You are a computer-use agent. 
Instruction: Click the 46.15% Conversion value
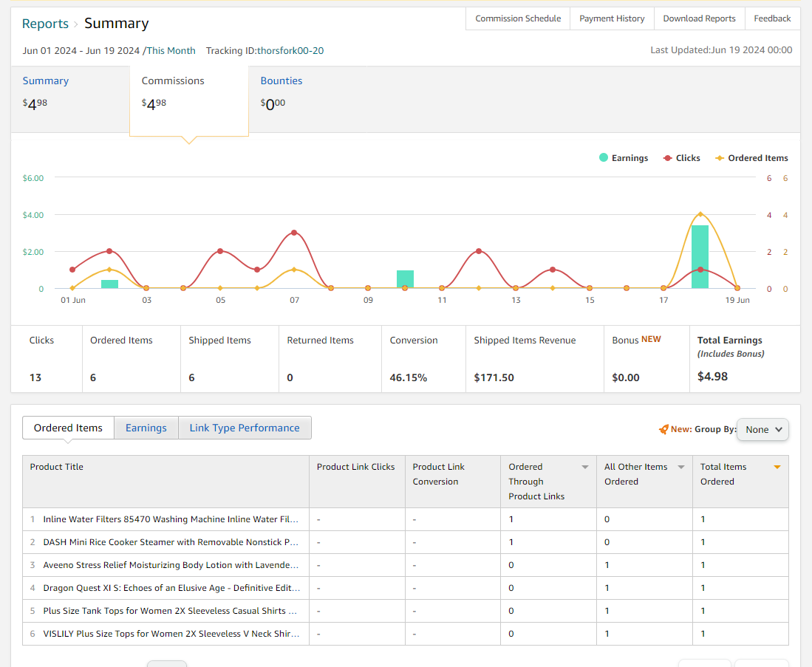[408, 378]
